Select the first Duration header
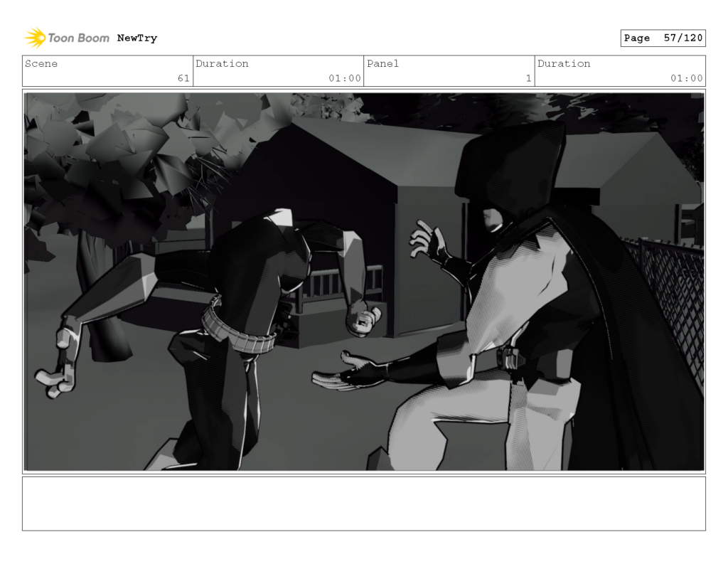728x564 pixels. pyautogui.click(x=223, y=63)
